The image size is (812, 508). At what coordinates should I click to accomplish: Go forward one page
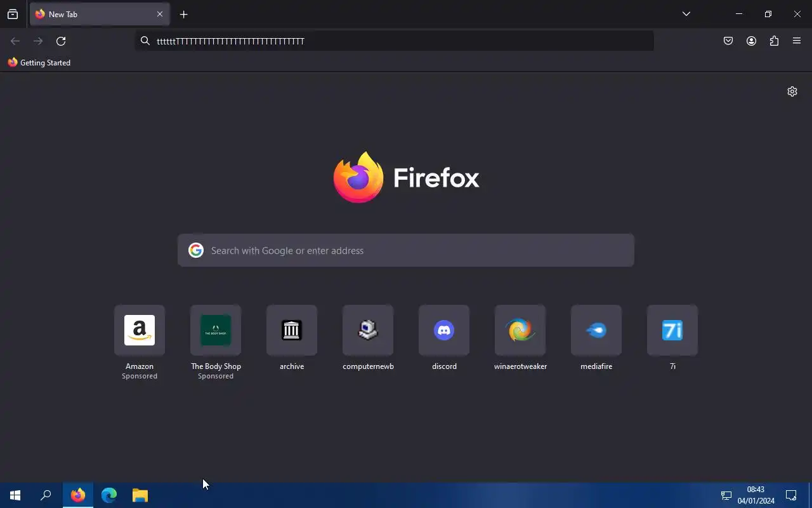pos(38,41)
